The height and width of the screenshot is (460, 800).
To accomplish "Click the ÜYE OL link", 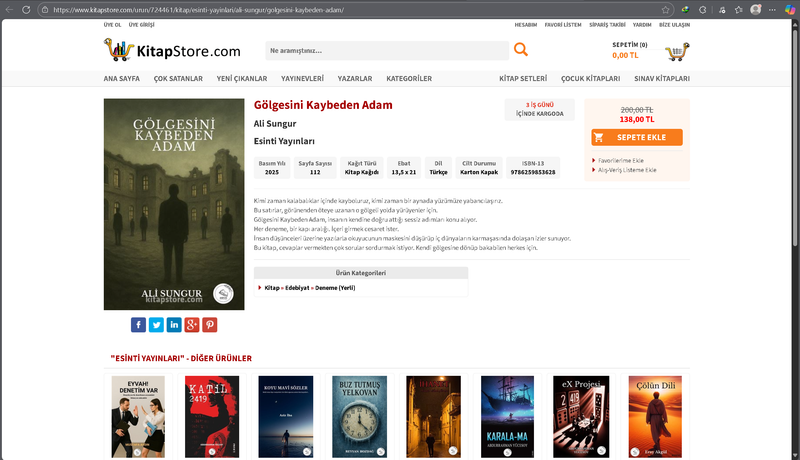I will (112, 24).
